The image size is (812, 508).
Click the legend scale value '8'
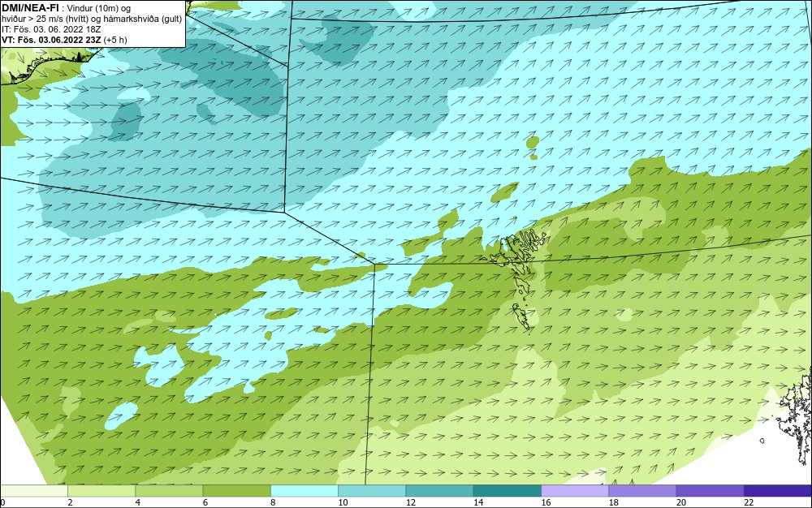[273, 502]
